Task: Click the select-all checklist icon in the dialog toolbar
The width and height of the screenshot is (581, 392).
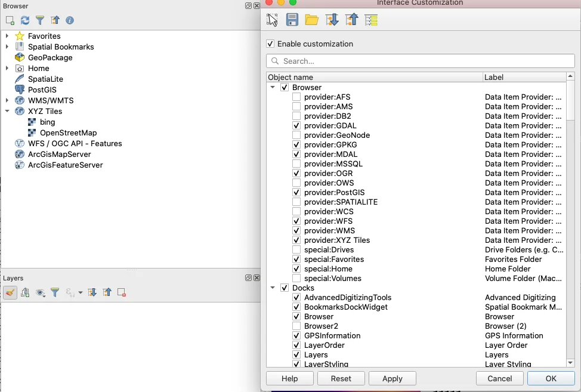Action: 372,20
